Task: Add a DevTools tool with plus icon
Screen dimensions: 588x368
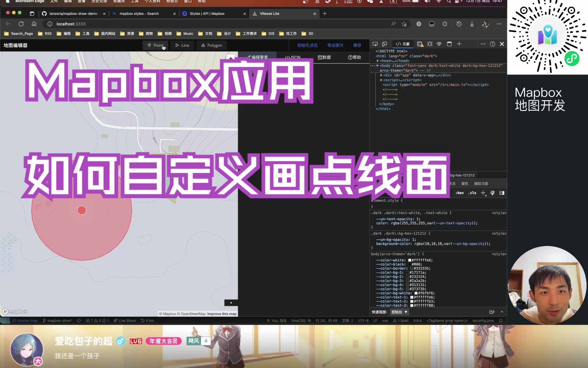Action: (459, 44)
